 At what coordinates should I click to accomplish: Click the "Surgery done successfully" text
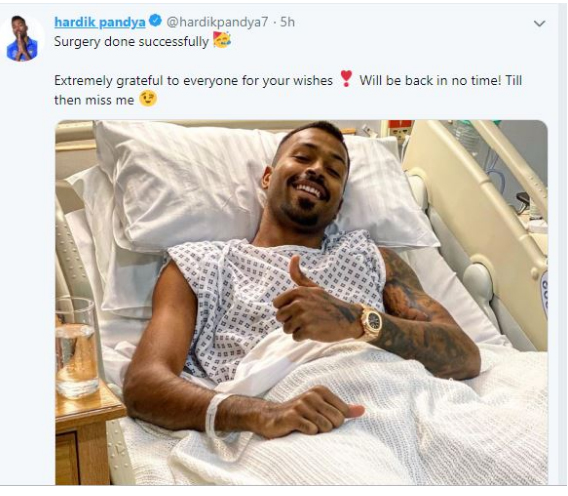(x=131, y=42)
